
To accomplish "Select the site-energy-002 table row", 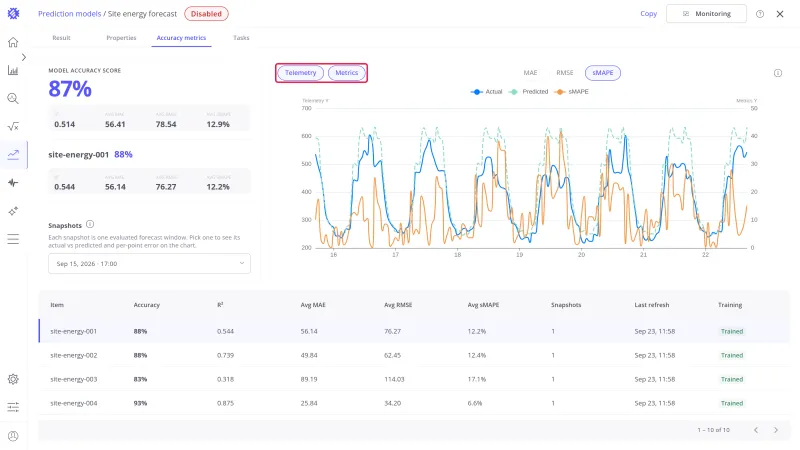I will click(414, 355).
